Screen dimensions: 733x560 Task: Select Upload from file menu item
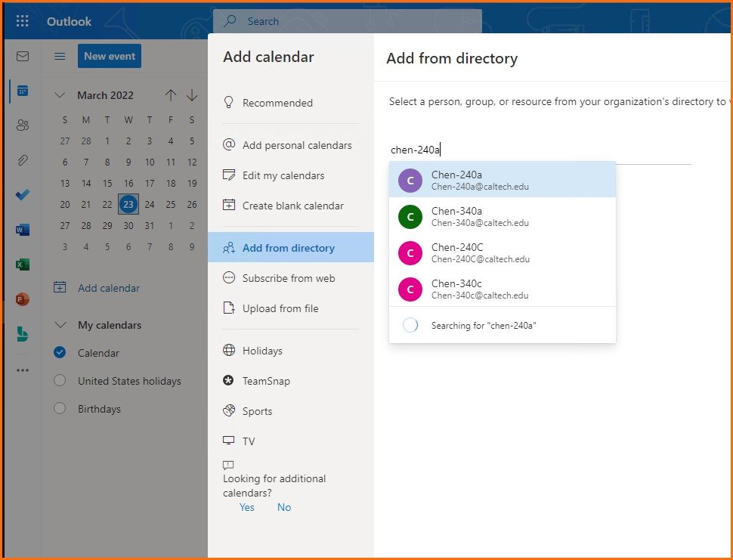point(280,308)
